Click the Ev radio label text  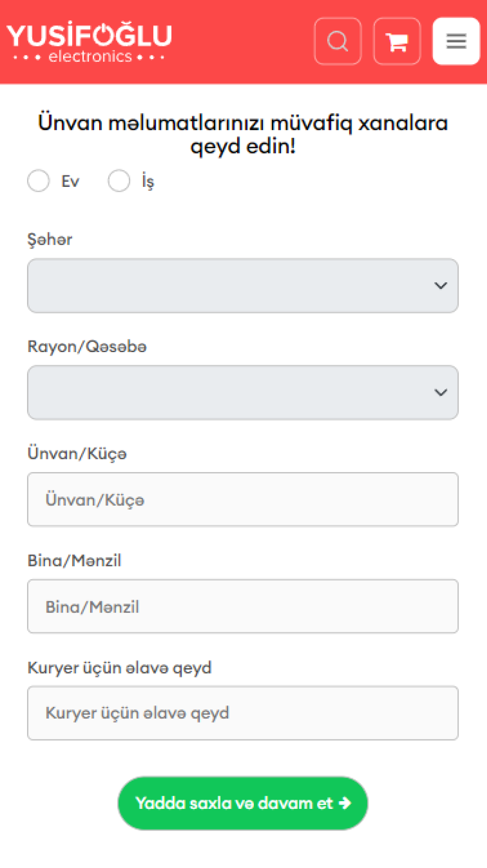coord(70,181)
